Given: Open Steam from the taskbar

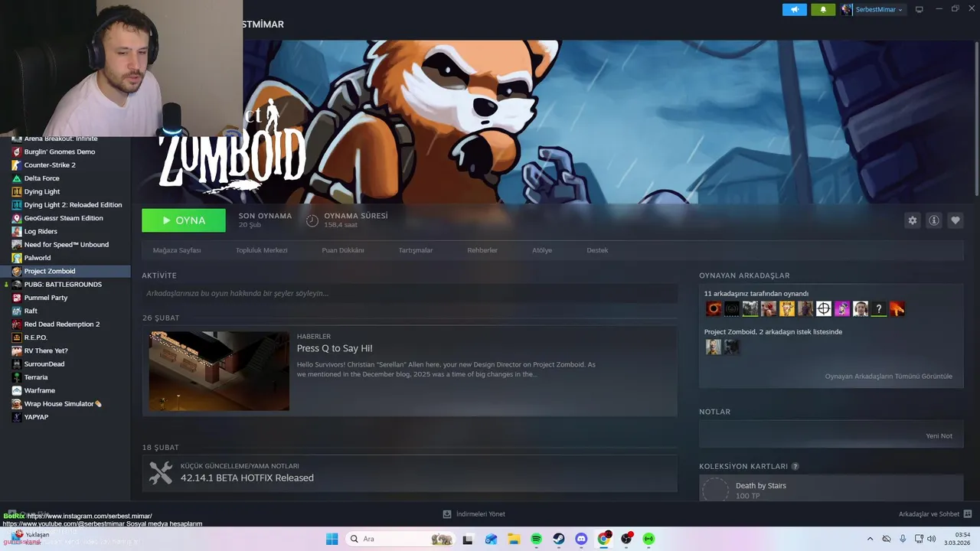Looking at the screenshot, I should [559, 539].
